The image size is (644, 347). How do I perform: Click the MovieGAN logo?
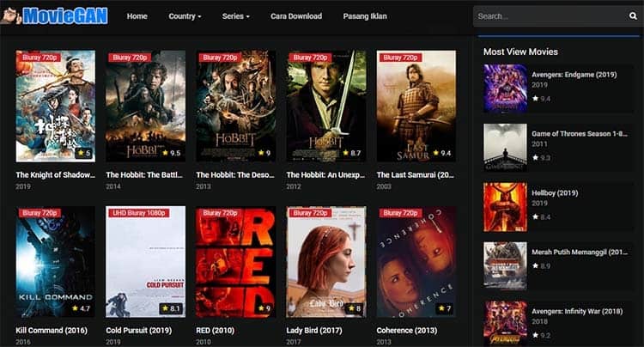coord(55,16)
